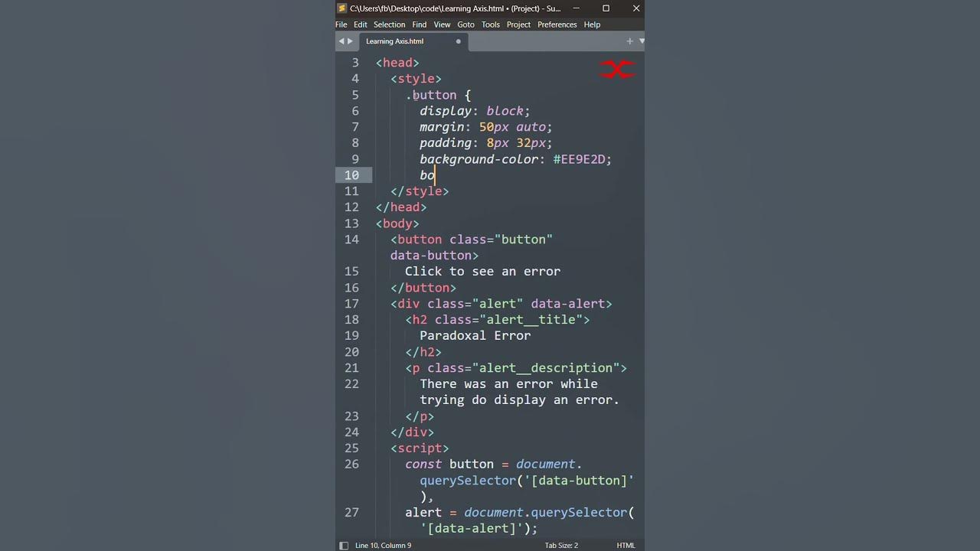
Task: Click the querySelector('[data-button]' text
Action: coord(527,481)
